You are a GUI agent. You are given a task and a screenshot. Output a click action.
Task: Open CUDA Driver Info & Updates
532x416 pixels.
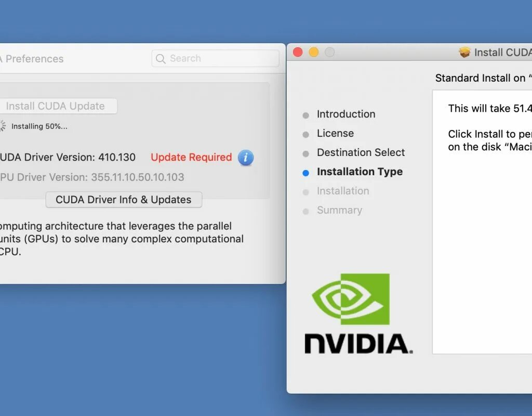click(x=124, y=200)
